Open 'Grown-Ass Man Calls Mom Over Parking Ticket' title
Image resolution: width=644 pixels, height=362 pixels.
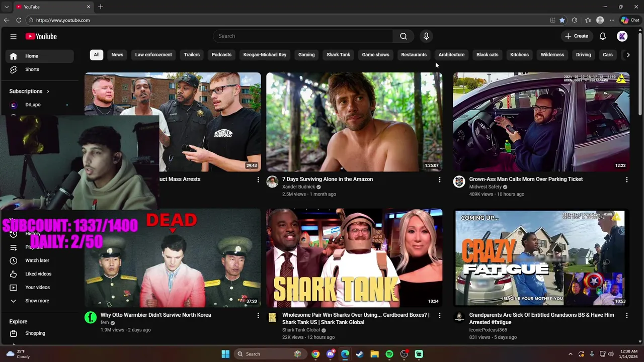coord(526,179)
